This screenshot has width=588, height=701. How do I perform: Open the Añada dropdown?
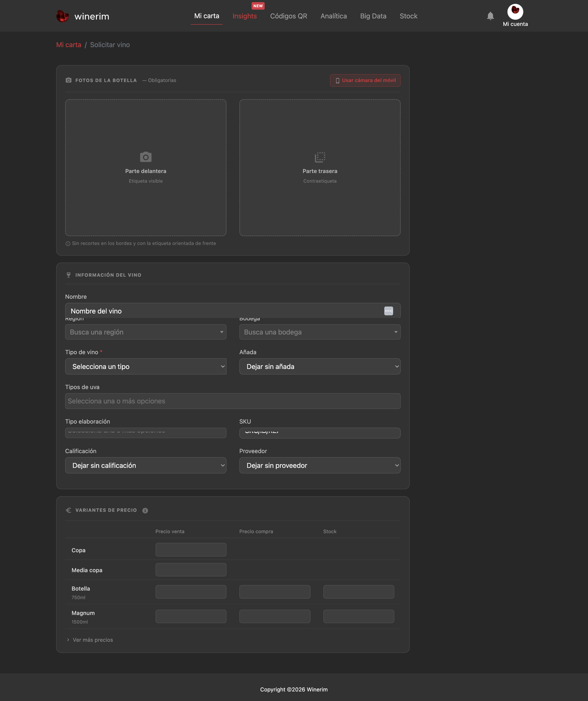[x=320, y=367]
